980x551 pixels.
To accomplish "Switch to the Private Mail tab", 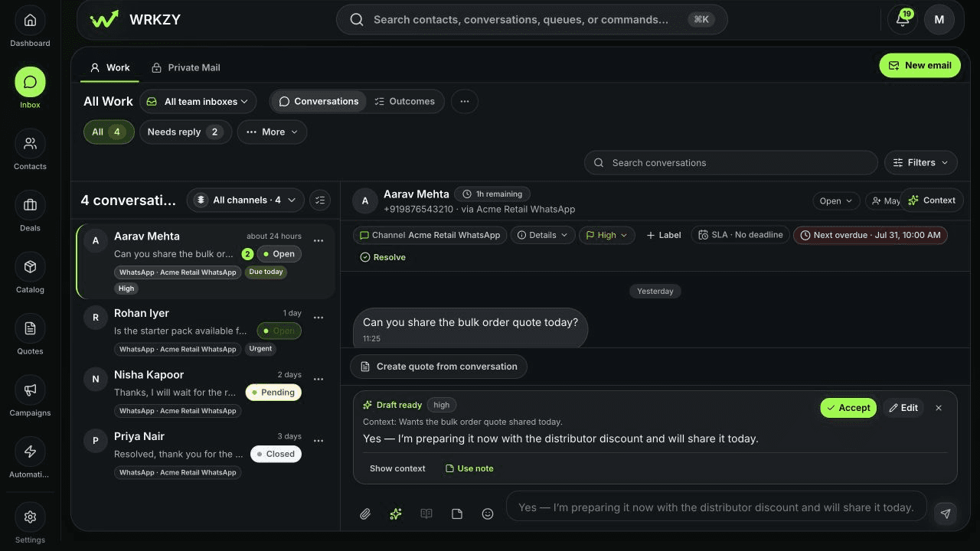I will coord(186,67).
